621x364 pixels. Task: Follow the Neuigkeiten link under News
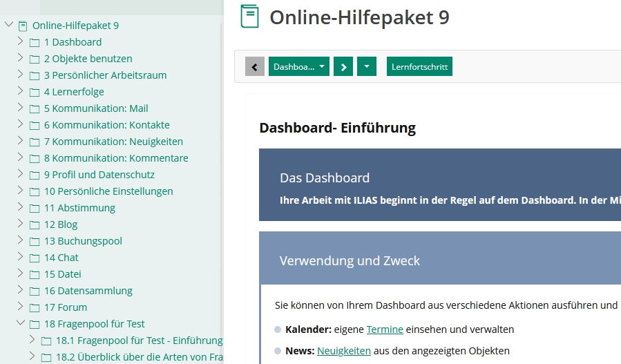pyautogui.click(x=343, y=350)
